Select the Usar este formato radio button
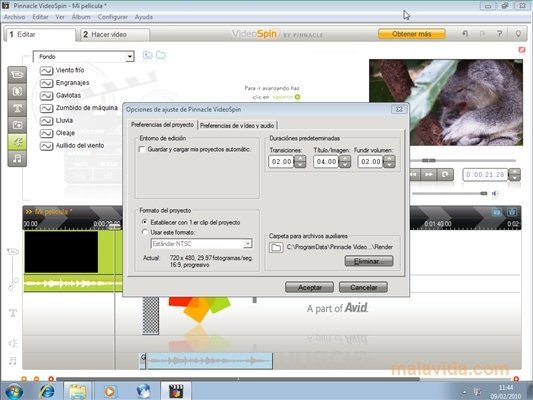Image resolution: width=533 pixels, height=400 pixels. click(x=144, y=232)
